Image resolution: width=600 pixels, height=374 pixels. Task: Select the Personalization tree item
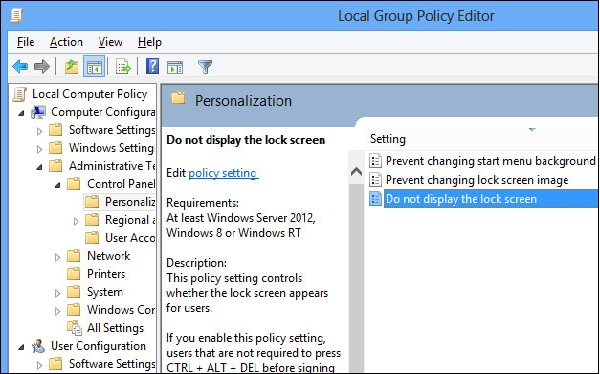130,202
